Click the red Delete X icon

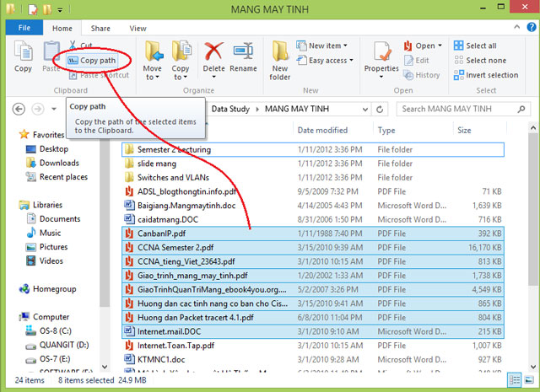pos(213,51)
